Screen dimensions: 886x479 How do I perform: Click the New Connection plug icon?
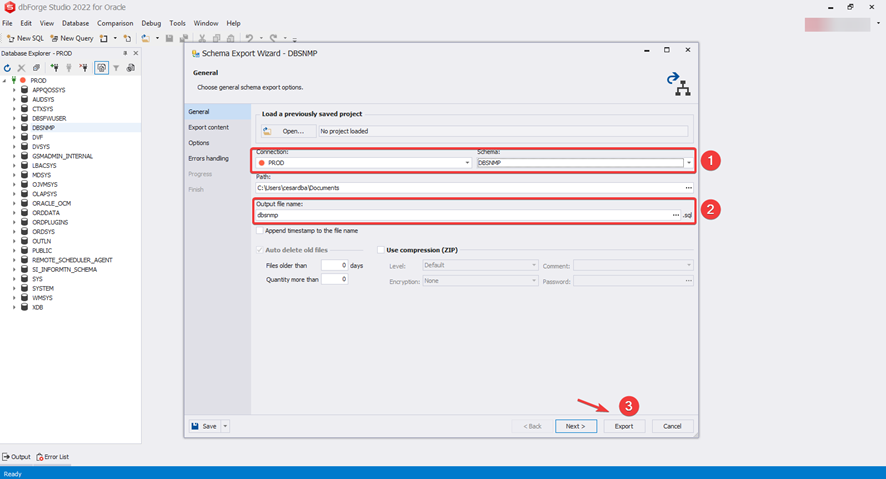pyautogui.click(x=53, y=68)
